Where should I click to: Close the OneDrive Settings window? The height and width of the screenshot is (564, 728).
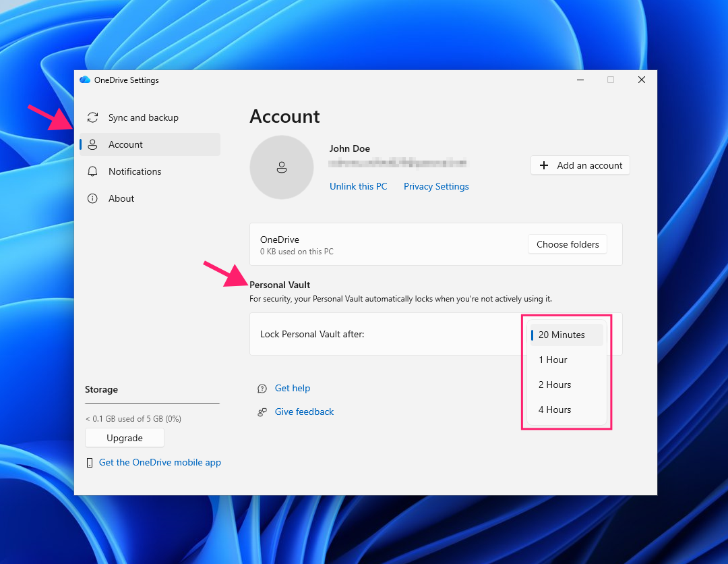642,80
